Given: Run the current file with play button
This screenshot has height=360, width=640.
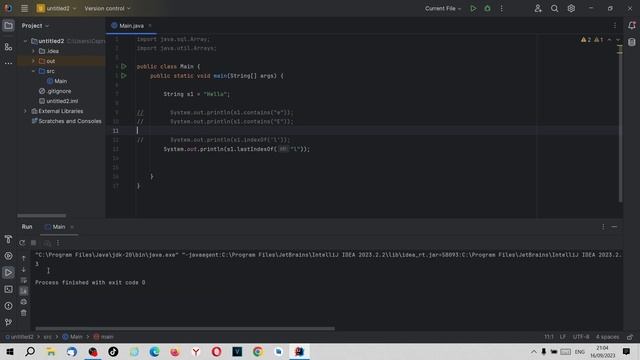Looking at the screenshot, I should (473, 8).
